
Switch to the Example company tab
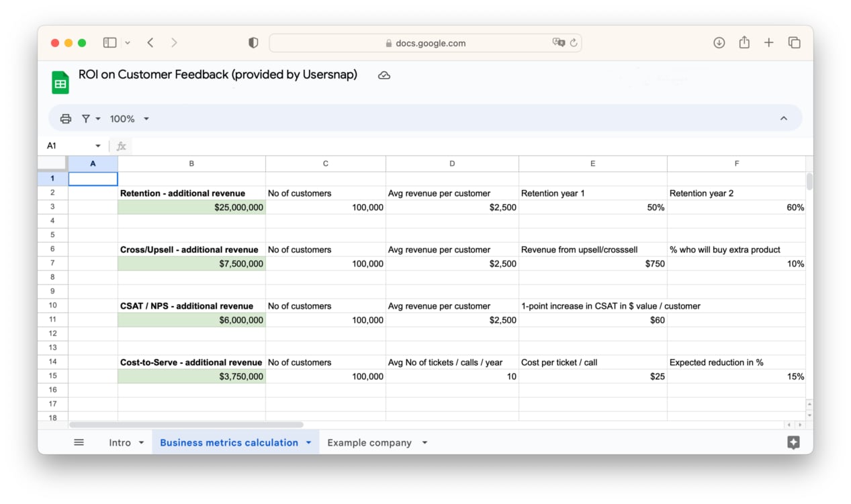tap(369, 442)
